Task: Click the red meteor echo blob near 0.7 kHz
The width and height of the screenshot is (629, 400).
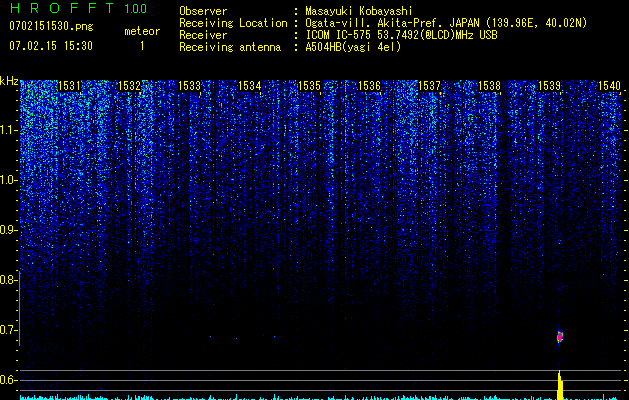Action: [x=560, y=337]
